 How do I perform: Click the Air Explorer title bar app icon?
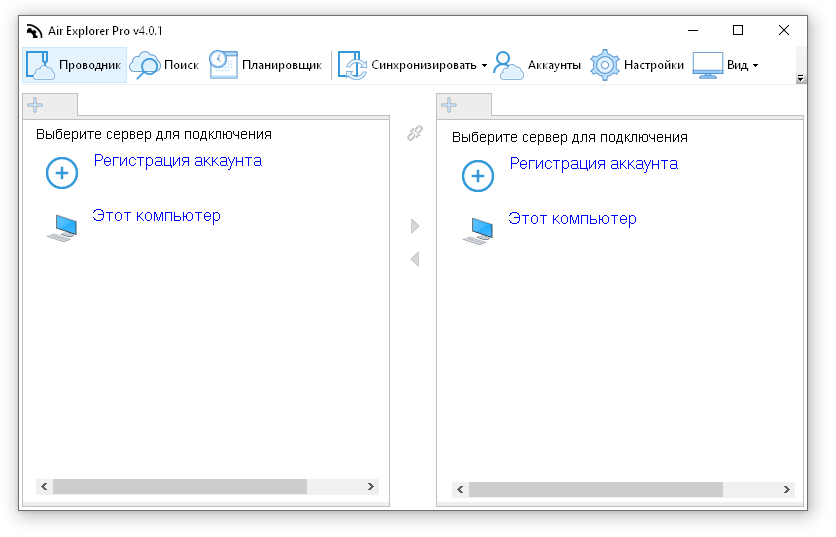35,31
